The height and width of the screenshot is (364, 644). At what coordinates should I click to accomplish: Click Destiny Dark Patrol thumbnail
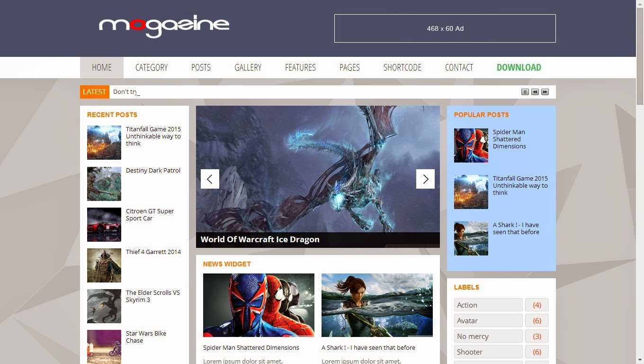pyautogui.click(x=104, y=184)
